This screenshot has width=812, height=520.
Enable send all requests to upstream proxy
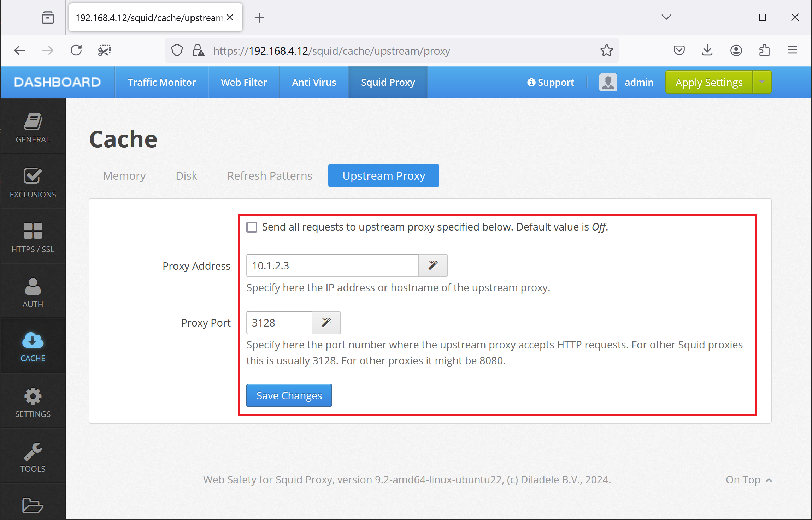251,227
